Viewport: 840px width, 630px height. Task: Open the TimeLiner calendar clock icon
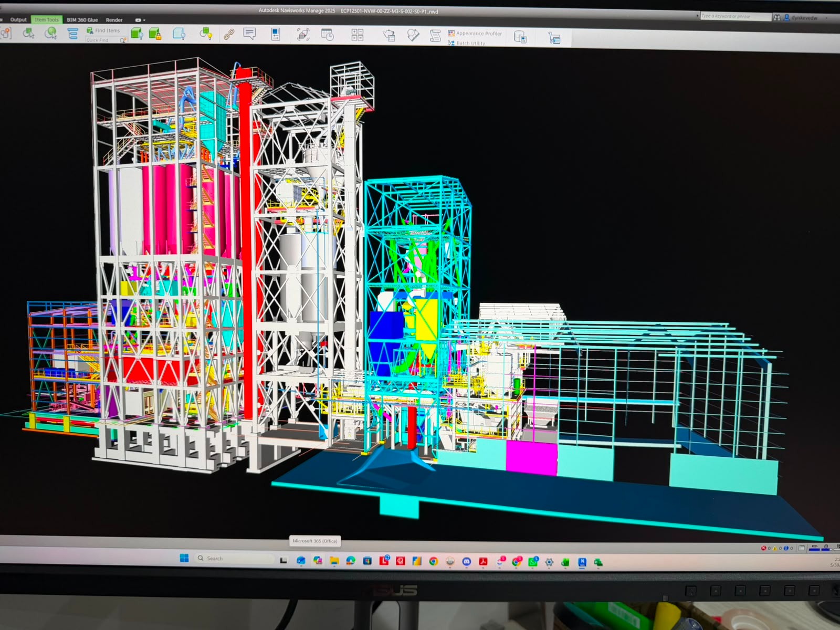pyautogui.click(x=328, y=35)
